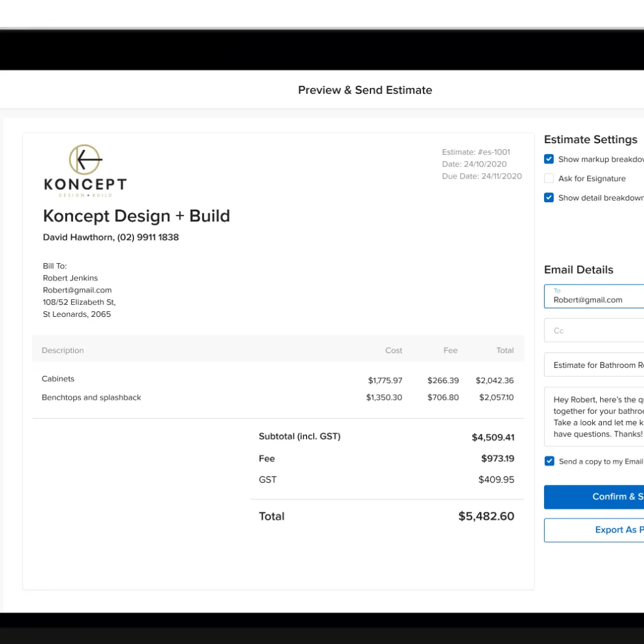Uncheck Show detail breakdown

(549, 197)
